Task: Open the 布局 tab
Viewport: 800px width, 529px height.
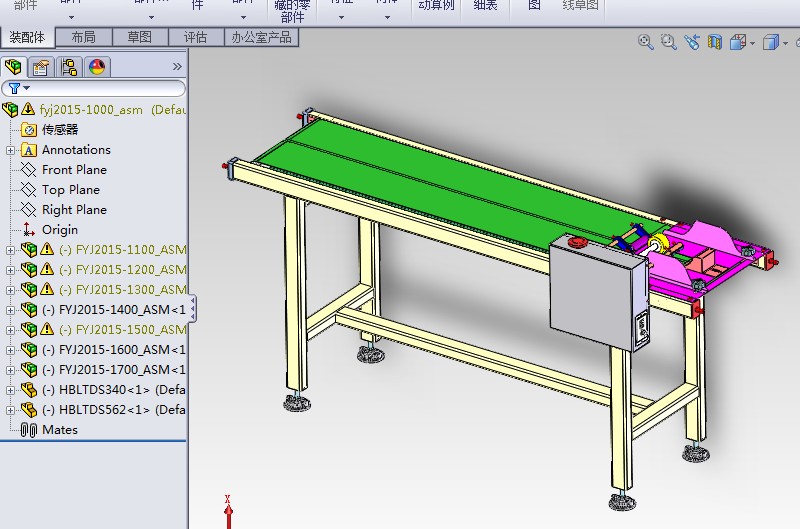Action: coord(84,37)
